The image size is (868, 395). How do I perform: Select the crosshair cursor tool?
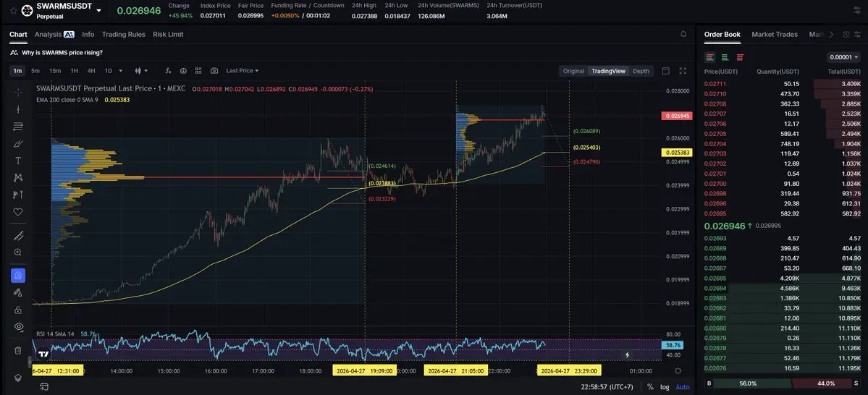tap(17, 93)
